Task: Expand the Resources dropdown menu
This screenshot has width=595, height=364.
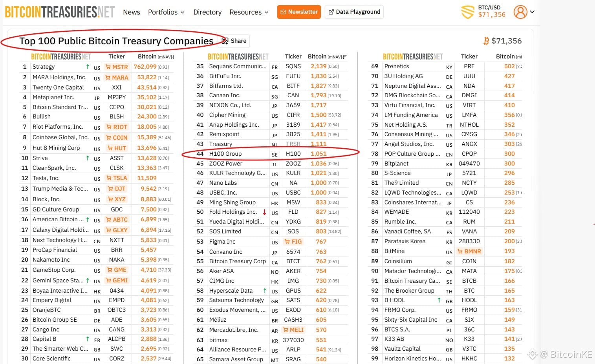Action: coord(249,12)
